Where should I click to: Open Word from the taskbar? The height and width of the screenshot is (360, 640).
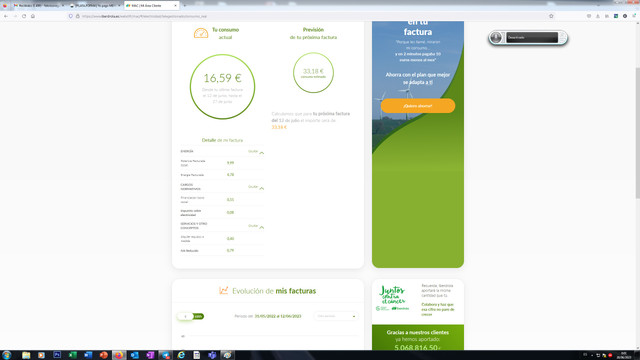pyautogui.click(x=88, y=355)
